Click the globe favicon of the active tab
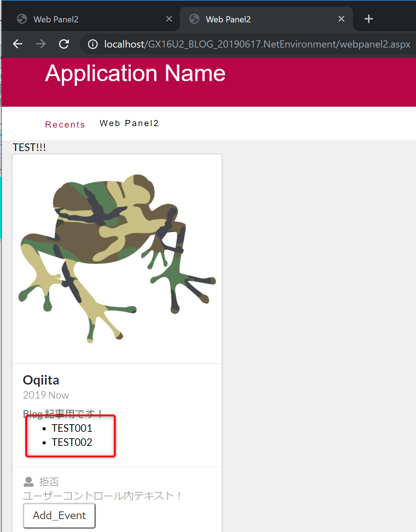416x532 pixels. (194, 19)
